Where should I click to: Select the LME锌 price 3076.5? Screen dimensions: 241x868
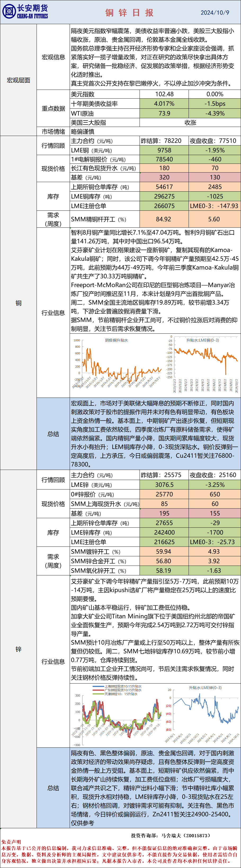point(164,485)
